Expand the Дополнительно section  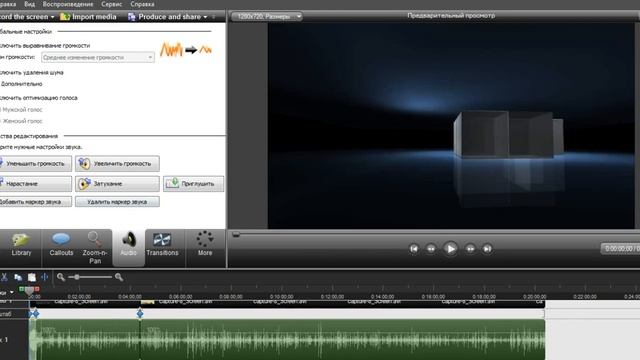(21, 84)
